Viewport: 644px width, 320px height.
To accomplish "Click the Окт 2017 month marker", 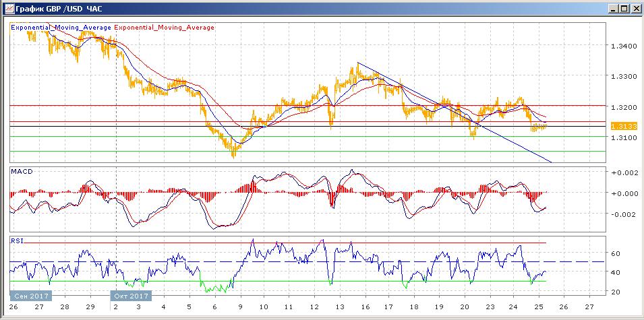I will coord(131,296).
